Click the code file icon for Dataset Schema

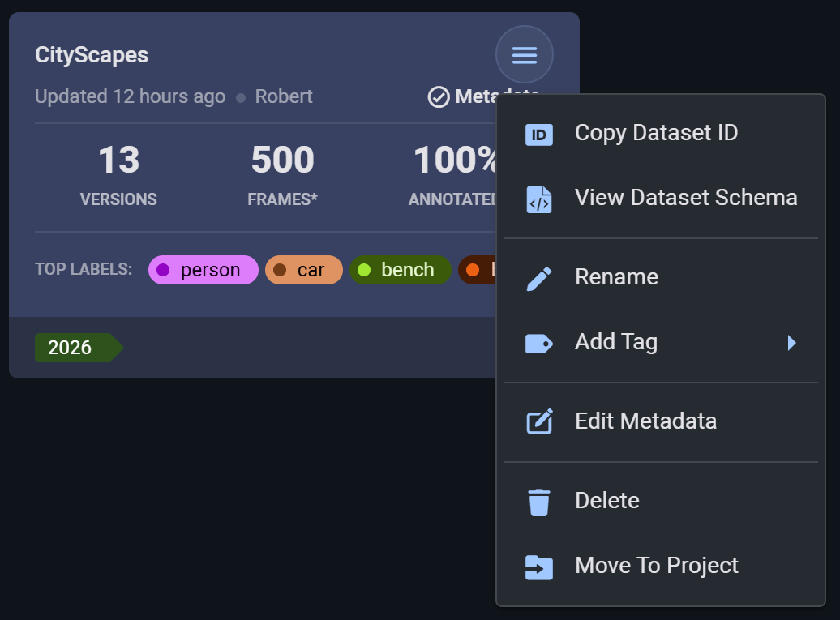(x=538, y=199)
